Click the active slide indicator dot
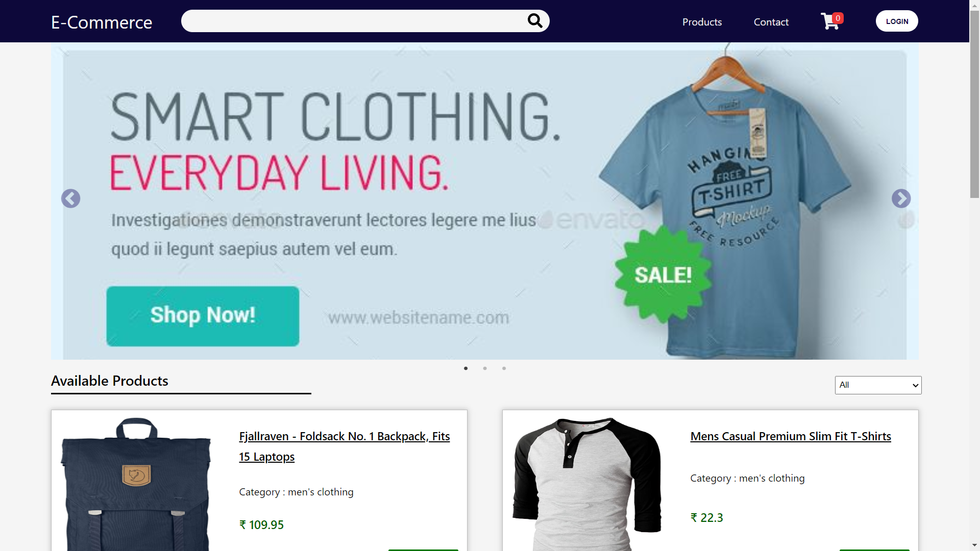The height and width of the screenshot is (551, 980). [x=466, y=368]
